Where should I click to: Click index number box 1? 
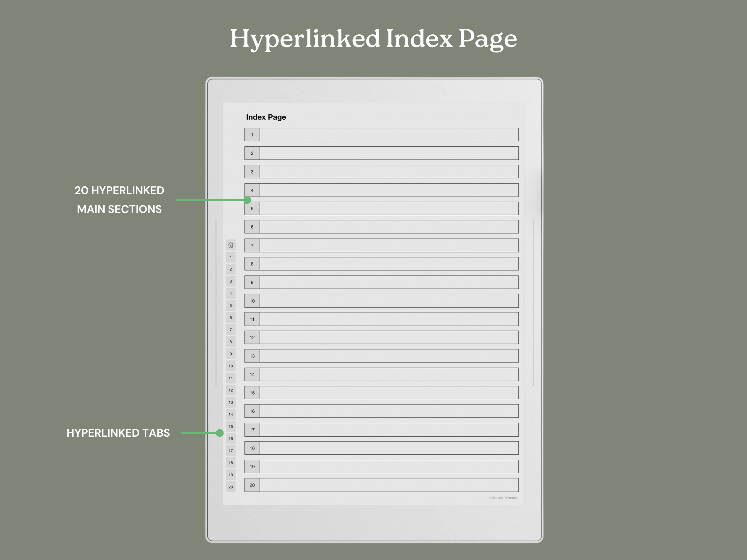[252, 135]
